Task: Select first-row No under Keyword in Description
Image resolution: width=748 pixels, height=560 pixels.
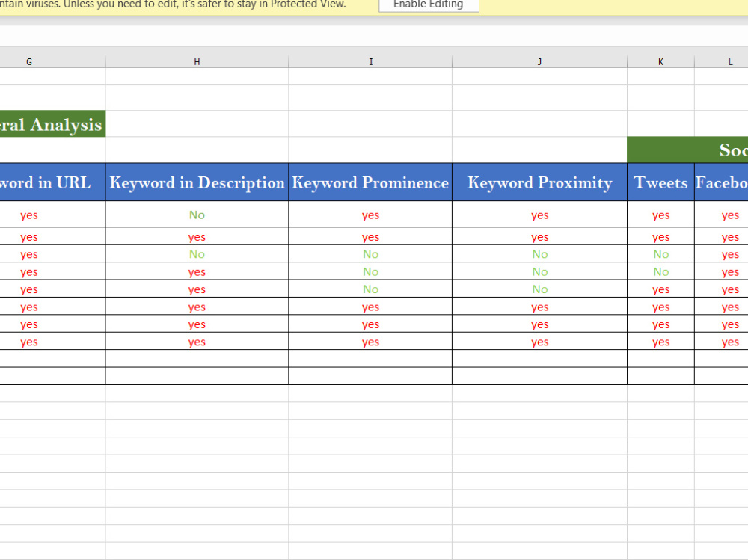Action: [x=197, y=215]
